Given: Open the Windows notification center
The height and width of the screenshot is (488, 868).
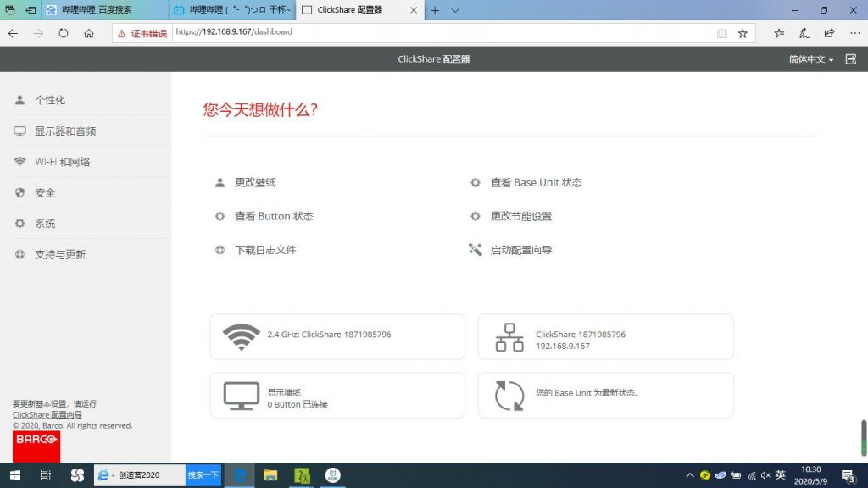Looking at the screenshot, I should 849,475.
